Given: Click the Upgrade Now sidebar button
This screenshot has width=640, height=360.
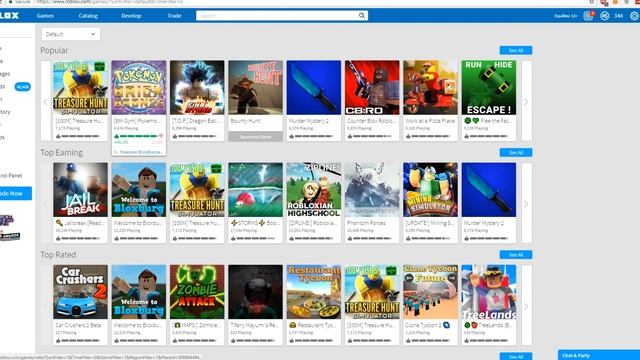Looking at the screenshot, I should point(15,193).
